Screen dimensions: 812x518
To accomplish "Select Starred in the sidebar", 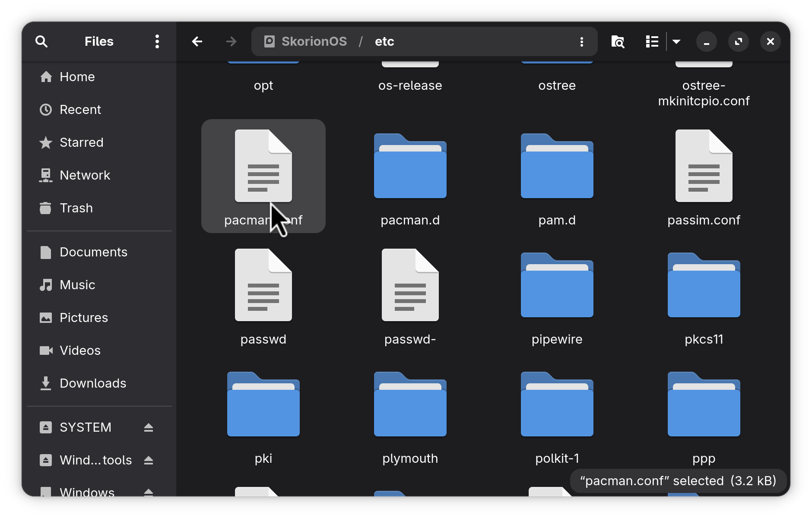I will coord(81,142).
